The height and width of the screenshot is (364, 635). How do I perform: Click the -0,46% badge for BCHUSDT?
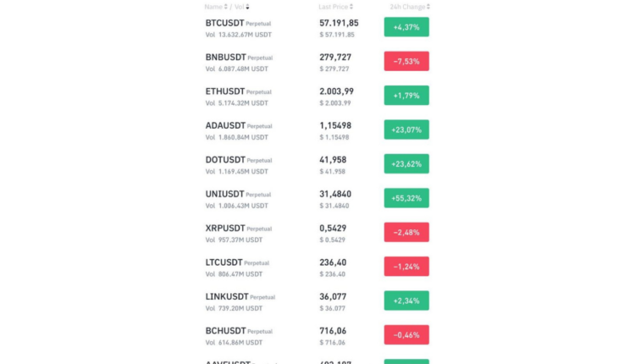click(406, 334)
